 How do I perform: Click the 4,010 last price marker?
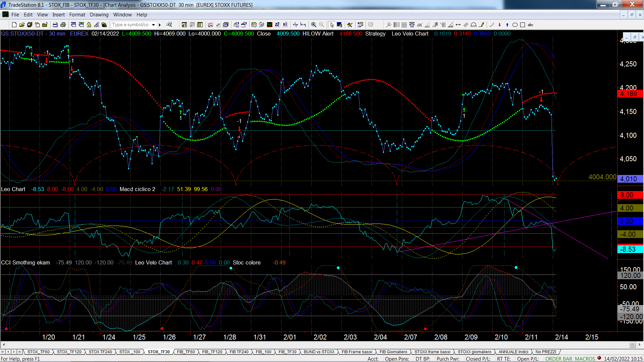630,179
